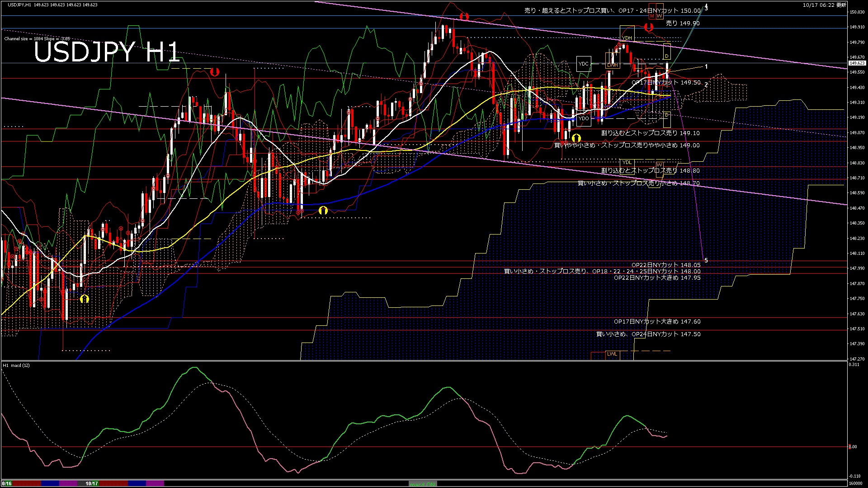Viewport: 868px width, 488px height.
Task: Click the 売り 149.90 level label
Action: (683, 23)
